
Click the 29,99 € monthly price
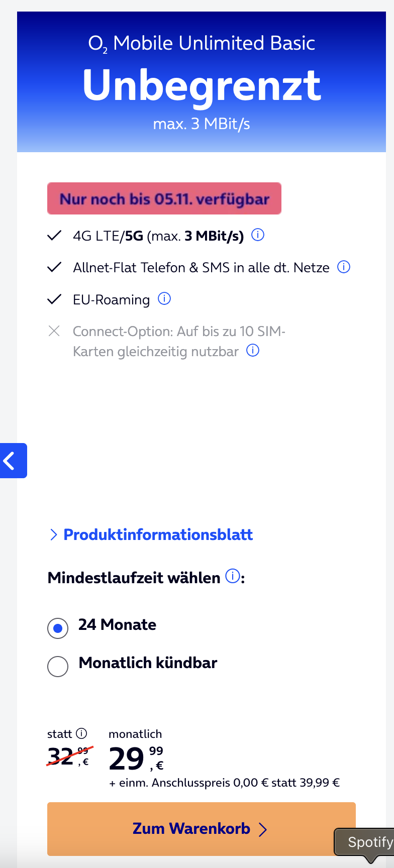pyautogui.click(x=136, y=759)
